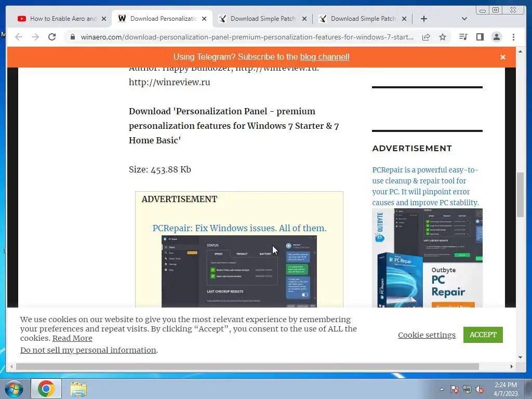Select the Size: 453.88 Kb text
Viewport: 532px width, 399px height.
coord(160,169)
